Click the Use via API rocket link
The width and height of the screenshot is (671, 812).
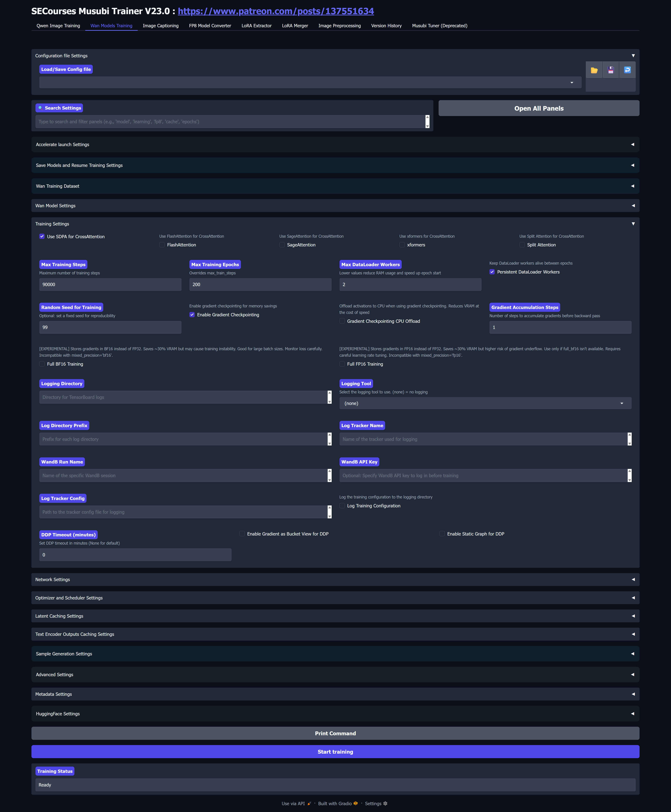click(296, 803)
